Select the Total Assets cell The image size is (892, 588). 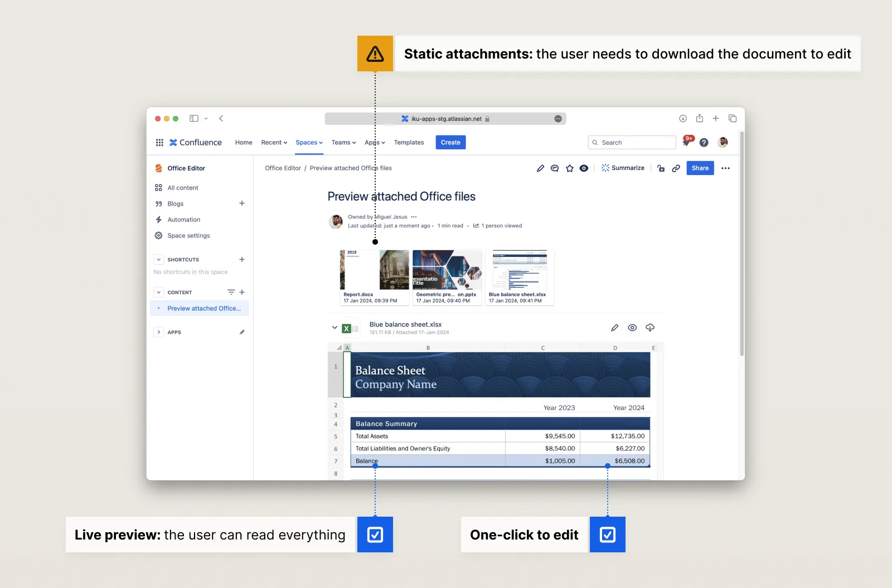click(x=428, y=436)
